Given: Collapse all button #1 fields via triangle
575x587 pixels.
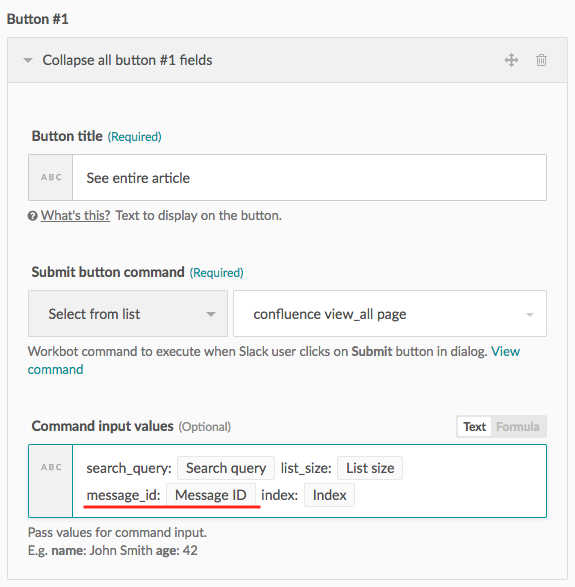Looking at the screenshot, I should pos(28,60).
